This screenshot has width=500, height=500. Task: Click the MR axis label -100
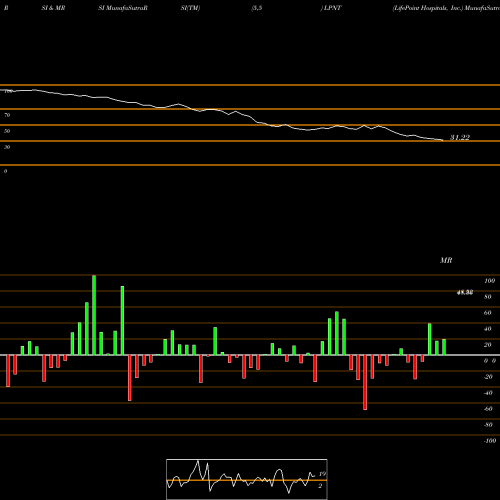(489, 441)
